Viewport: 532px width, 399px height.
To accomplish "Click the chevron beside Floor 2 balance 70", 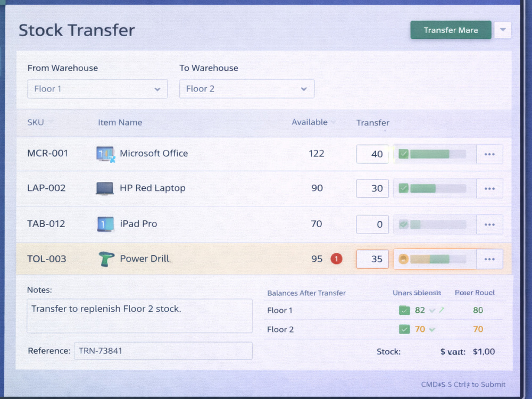I will coord(432,329).
